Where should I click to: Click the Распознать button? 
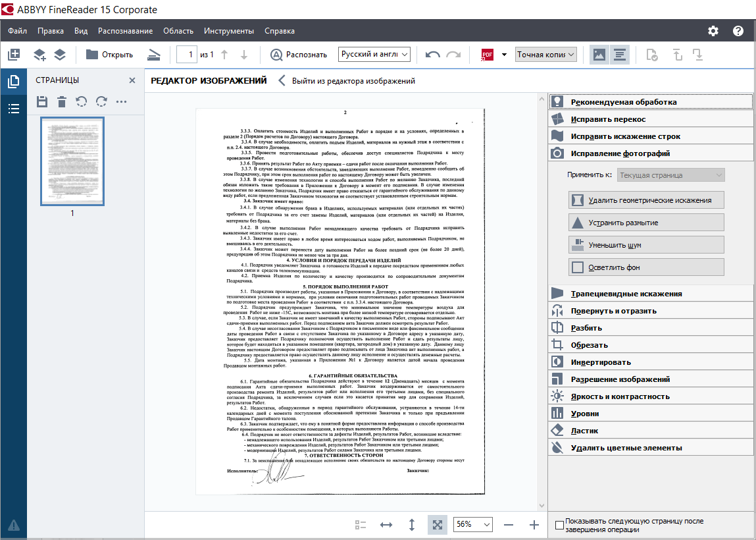click(299, 55)
